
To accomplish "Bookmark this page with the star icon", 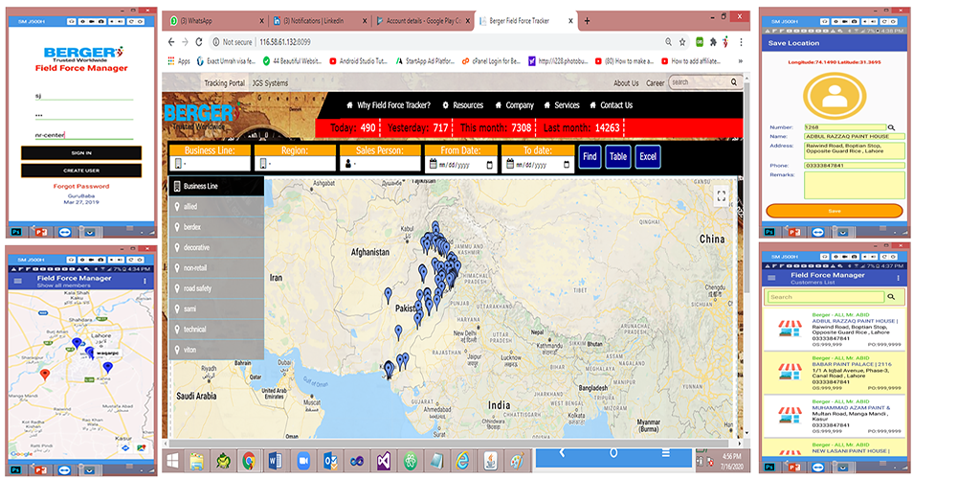I will click(682, 42).
